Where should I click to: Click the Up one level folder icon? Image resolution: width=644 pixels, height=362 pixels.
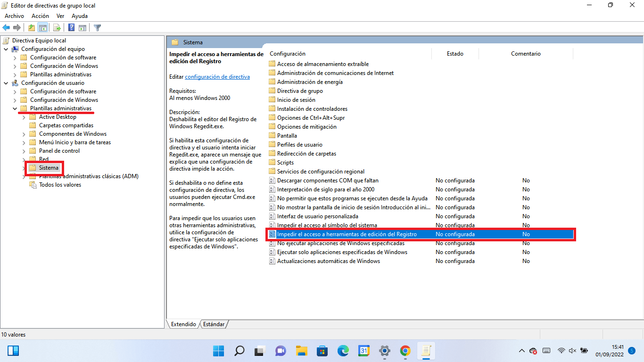[x=32, y=28]
